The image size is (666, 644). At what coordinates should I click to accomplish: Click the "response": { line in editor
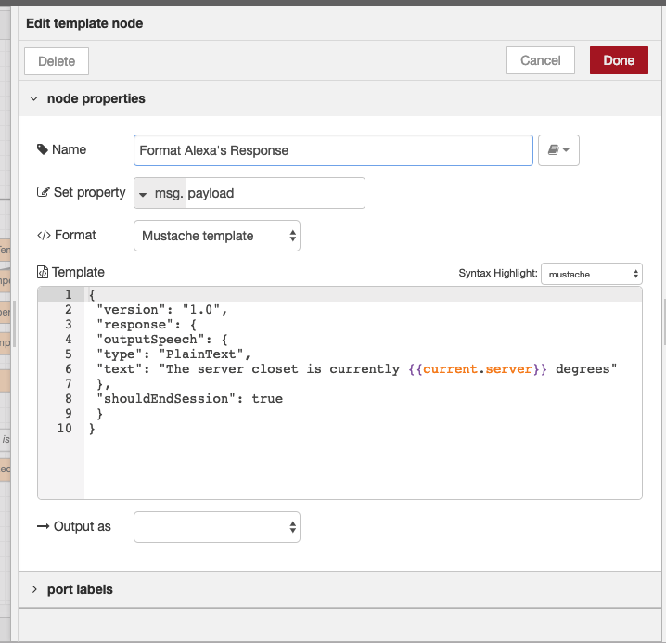coord(147,325)
